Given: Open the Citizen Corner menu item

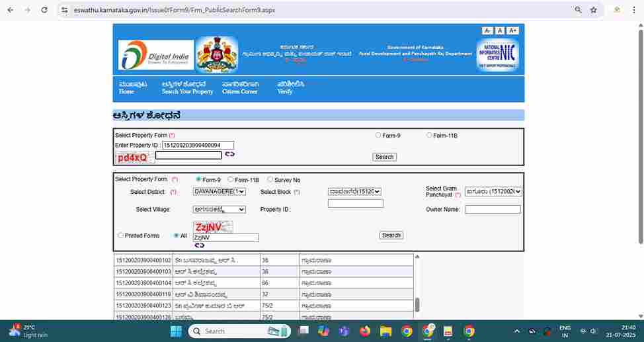Looking at the screenshot, I should point(240,88).
